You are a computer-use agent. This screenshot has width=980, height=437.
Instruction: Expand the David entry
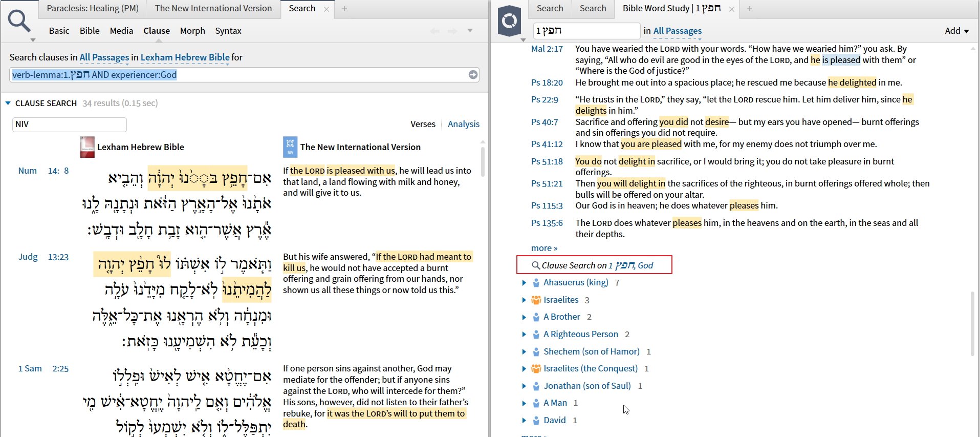[x=524, y=421]
